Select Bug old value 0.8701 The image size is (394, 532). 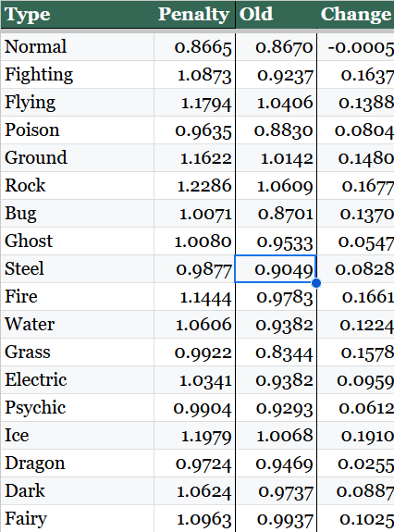276,214
